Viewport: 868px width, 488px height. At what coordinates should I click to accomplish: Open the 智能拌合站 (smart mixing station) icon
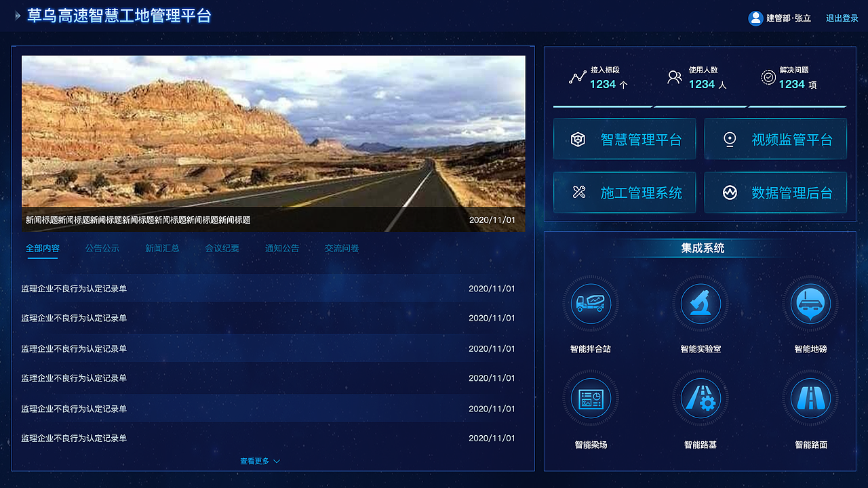[x=590, y=304]
